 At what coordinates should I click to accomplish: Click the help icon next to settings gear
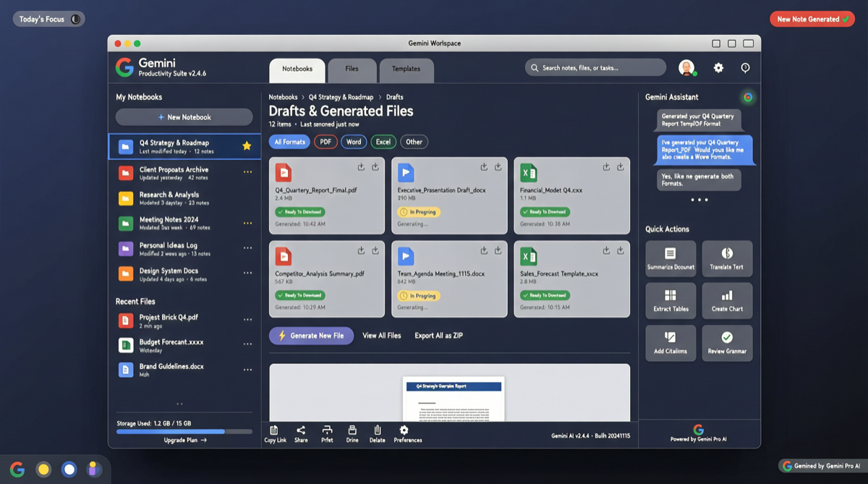pyautogui.click(x=745, y=67)
